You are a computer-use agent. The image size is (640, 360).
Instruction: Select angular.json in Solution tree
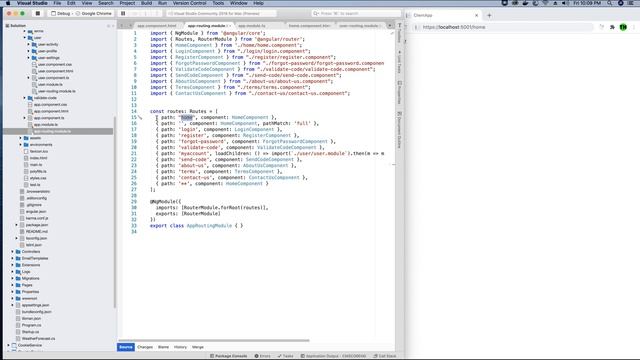coord(36,211)
